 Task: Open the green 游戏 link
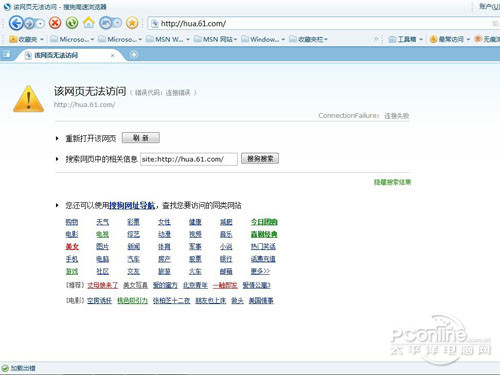72,271
